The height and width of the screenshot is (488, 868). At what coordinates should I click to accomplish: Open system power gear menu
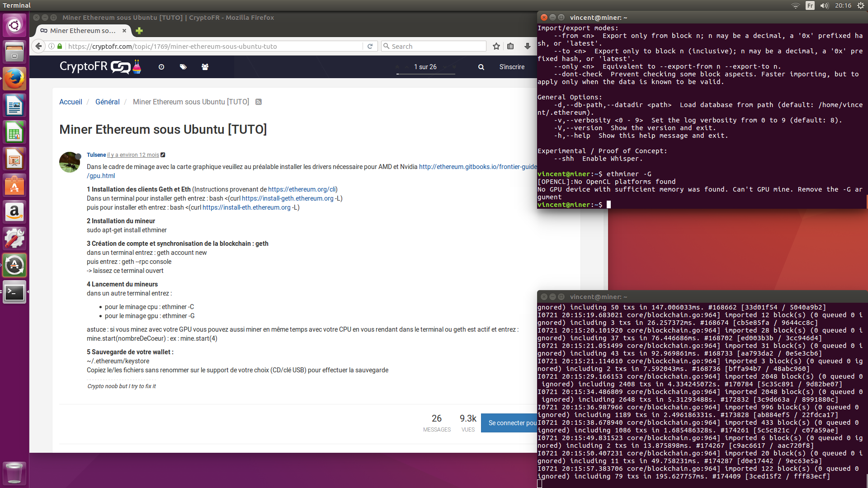coord(860,5)
